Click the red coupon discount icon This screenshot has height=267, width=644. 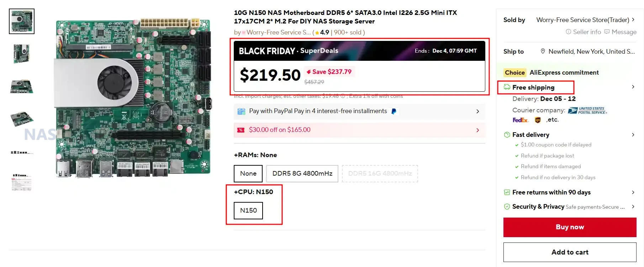[x=241, y=130]
